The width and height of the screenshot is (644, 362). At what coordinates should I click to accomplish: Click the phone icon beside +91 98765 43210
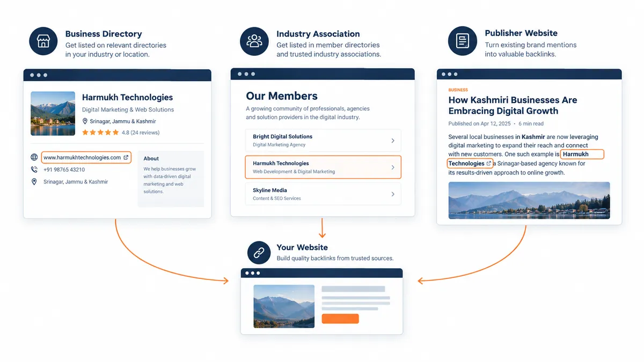tap(34, 169)
